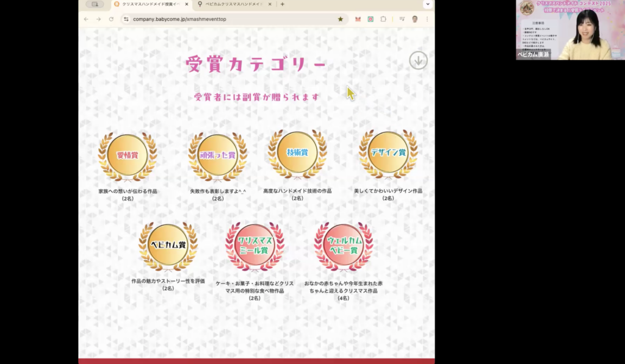Expand the tab search dropdown arrow
The height and width of the screenshot is (364, 625).
point(427,4)
